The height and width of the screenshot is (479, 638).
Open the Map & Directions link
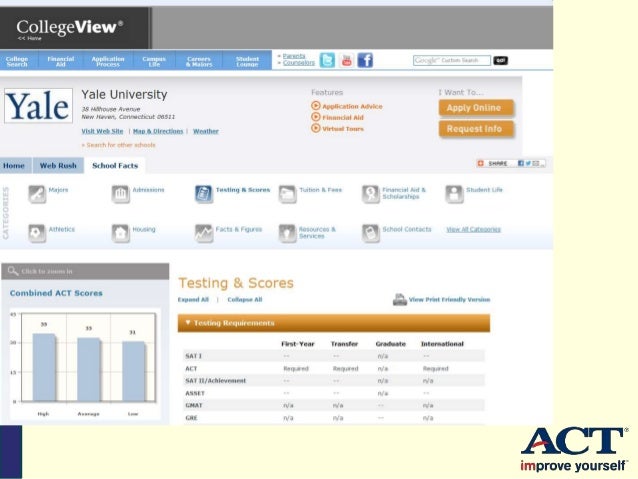click(158, 131)
